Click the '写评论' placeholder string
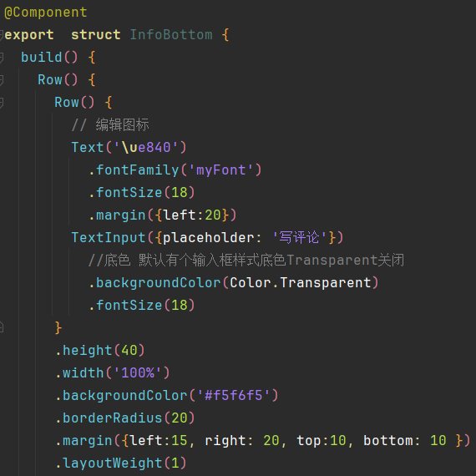 pyautogui.click(x=299, y=237)
